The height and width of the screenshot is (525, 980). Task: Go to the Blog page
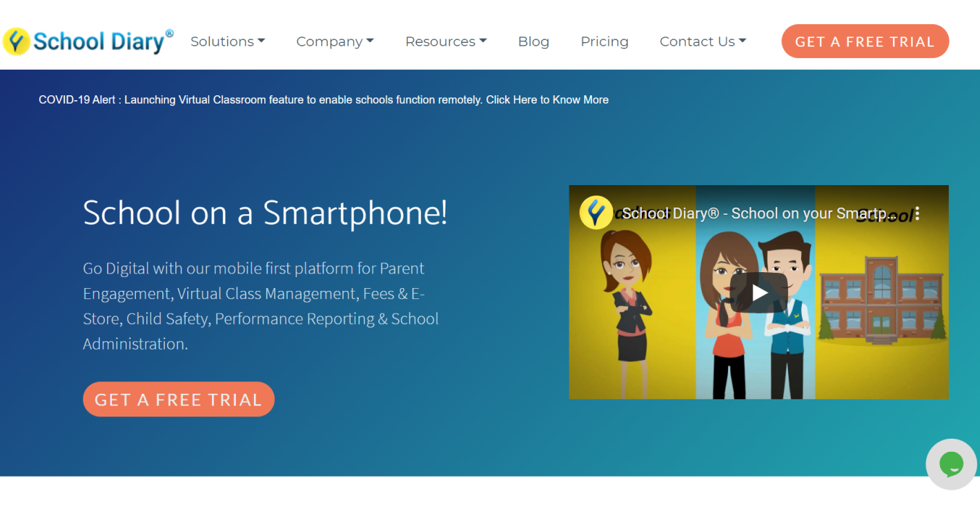tap(533, 41)
